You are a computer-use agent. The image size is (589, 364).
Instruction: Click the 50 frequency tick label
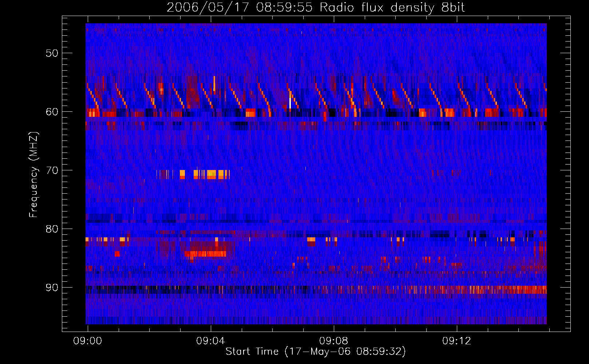52,53
